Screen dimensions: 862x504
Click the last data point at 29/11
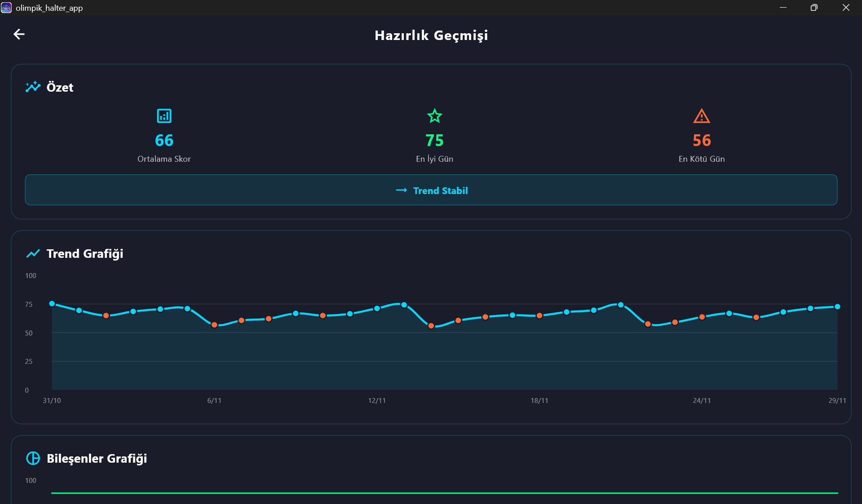point(837,307)
